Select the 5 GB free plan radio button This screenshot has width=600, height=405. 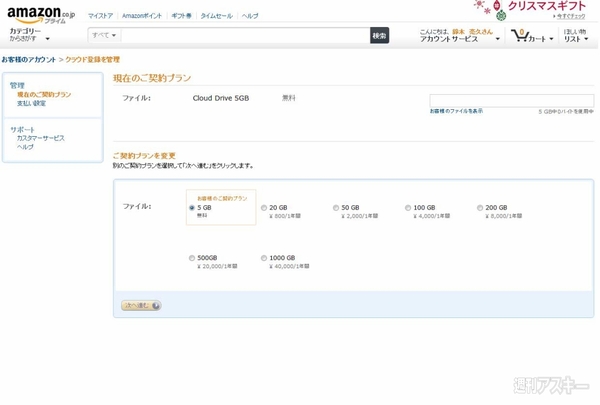pyautogui.click(x=192, y=208)
